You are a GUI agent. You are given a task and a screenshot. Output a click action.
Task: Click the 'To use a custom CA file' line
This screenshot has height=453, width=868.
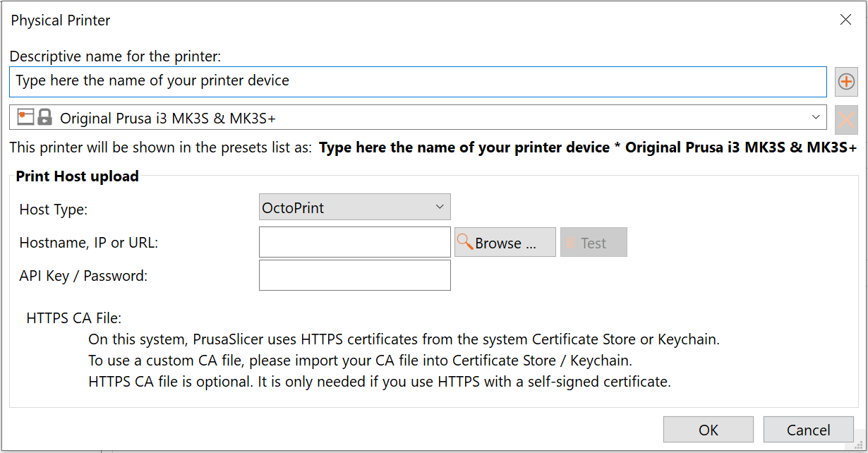point(360,361)
